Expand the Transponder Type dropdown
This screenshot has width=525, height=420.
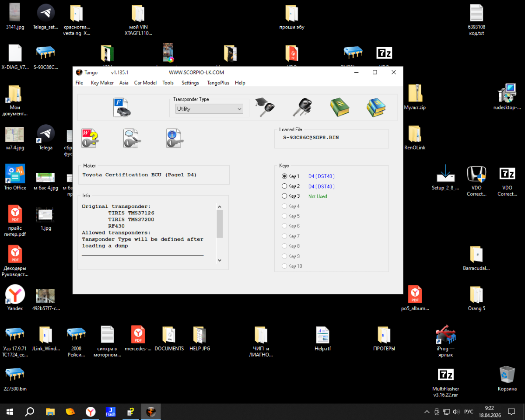pyautogui.click(x=209, y=109)
